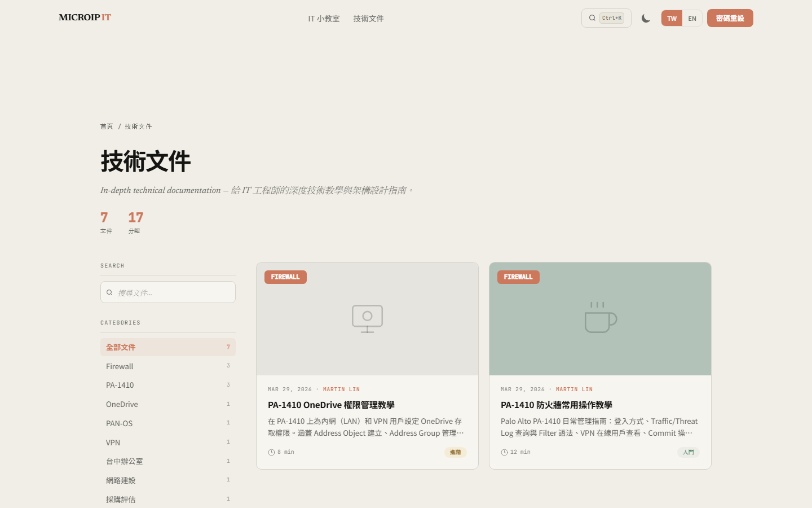Screen dimensions: 812x508
Task: Filter by 網路建設 category
Action: pyautogui.click(x=168, y=480)
